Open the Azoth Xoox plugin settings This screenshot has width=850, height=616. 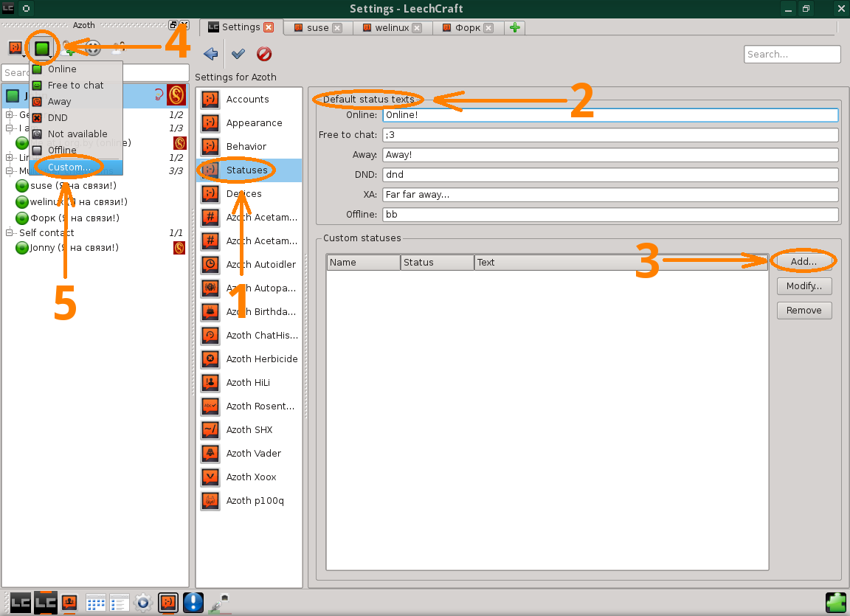coord(249,477)
